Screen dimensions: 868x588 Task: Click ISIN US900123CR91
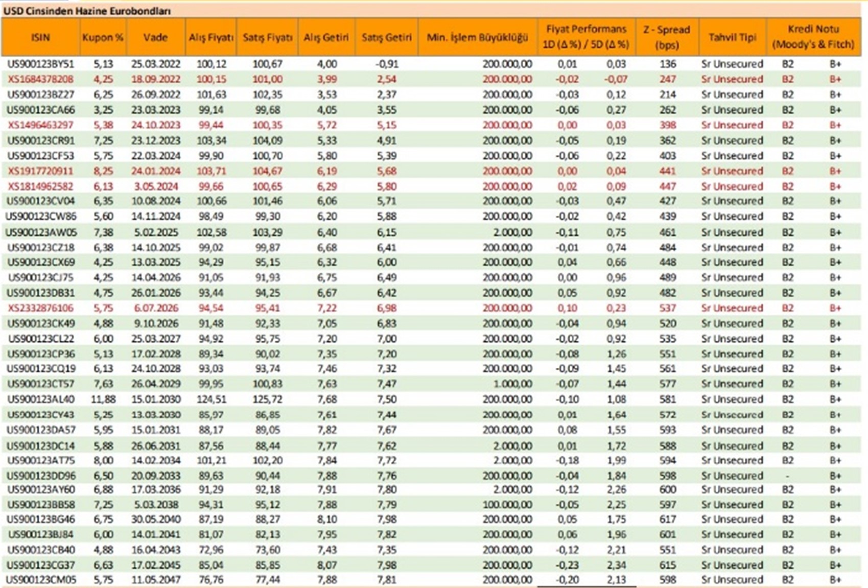point(40,140)
